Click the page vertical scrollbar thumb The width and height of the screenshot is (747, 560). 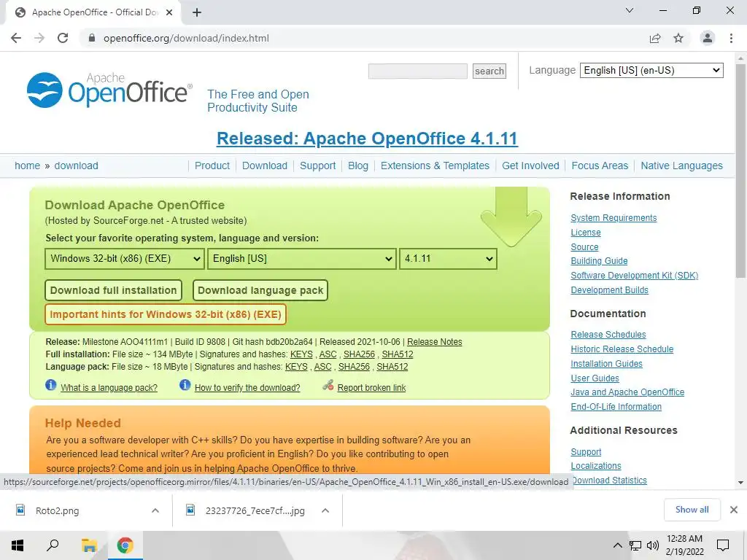click(x=740, y=171)
